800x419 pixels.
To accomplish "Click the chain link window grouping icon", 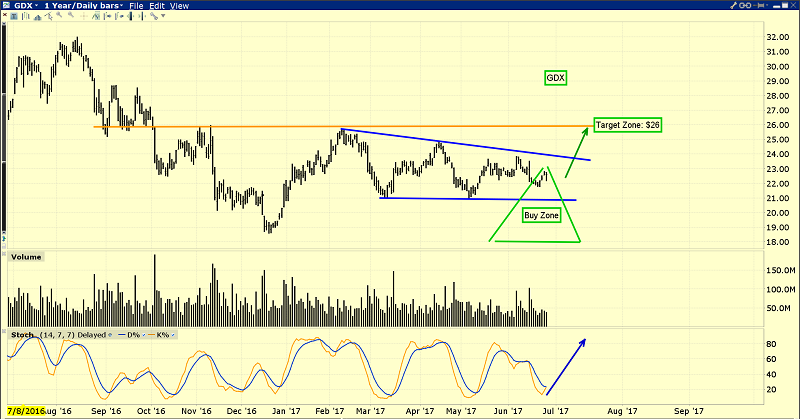I will coord(745,5).
